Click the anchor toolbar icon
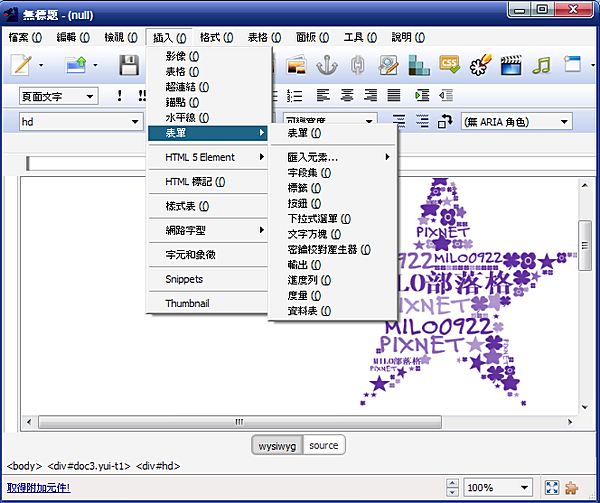 (327, 65)
